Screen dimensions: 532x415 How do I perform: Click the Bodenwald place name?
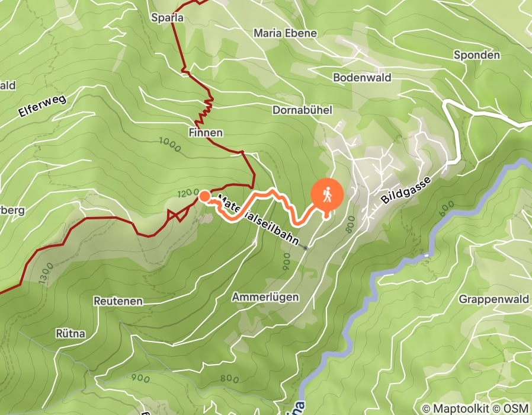click(362, 78)
